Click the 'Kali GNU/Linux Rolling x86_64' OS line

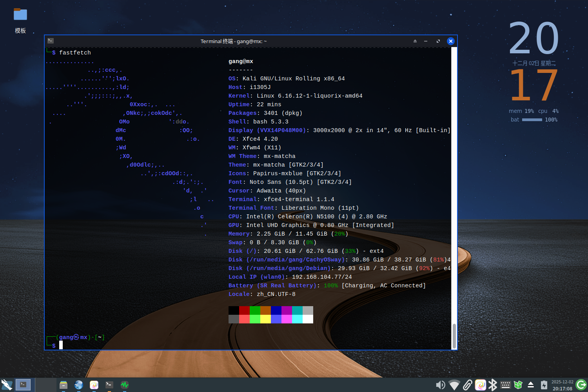click(287, 79)
